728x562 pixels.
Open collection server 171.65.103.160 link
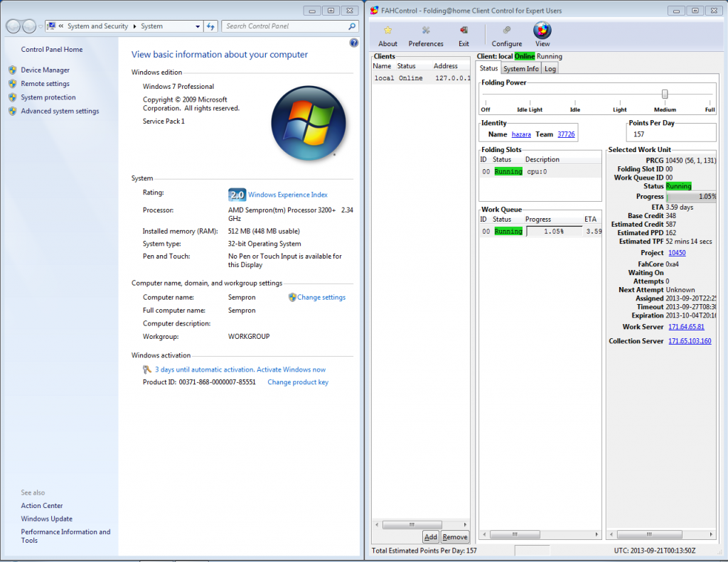[690, 341]
